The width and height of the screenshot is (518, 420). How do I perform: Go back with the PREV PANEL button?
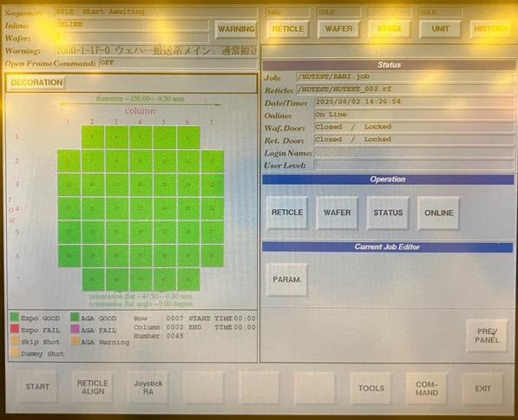tap(487, 336)
